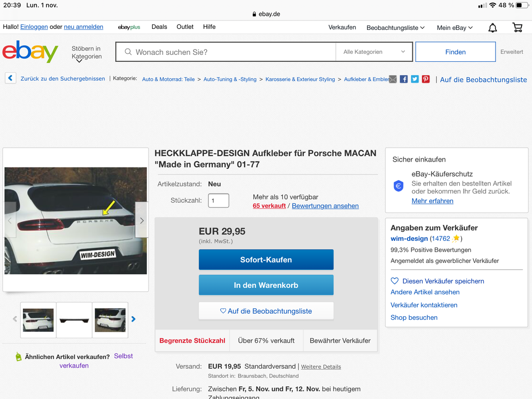
Task: Click Diesen Verkäufer speichern
Action: coord(443,281)
